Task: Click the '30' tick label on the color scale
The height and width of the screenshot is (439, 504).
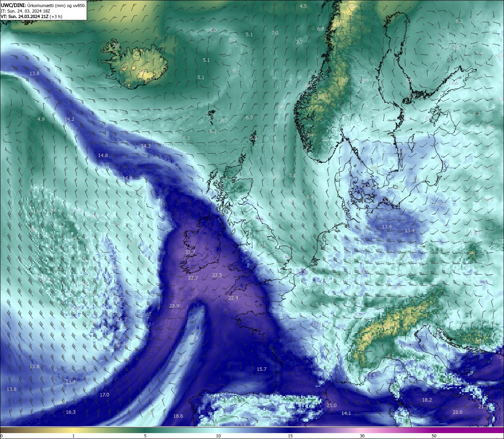Action: point(362,436)
